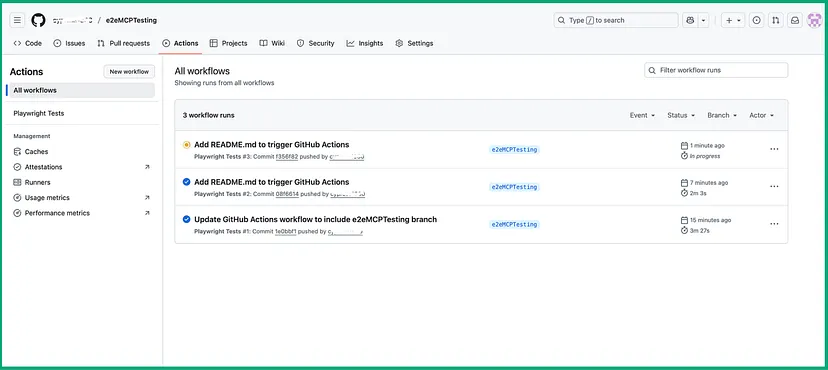Click commit hash 1e0bbf1
The height and width of the screenshot is (370, 828).
coord(286,231)
